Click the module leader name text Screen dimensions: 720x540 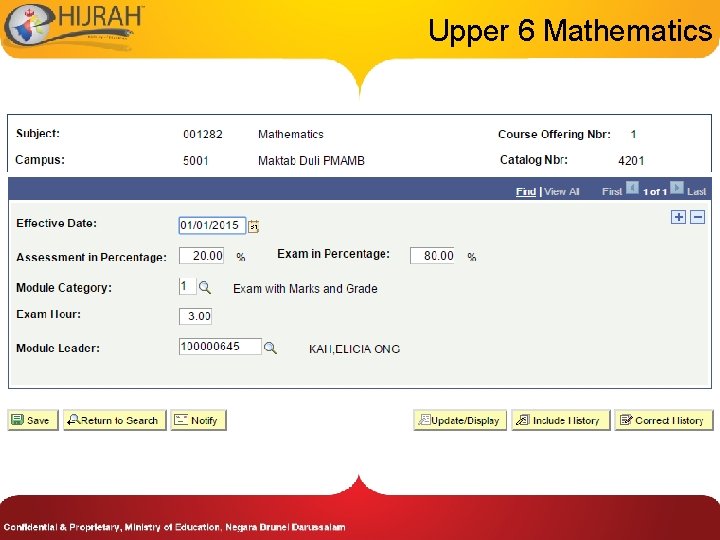tap(354, 349)
